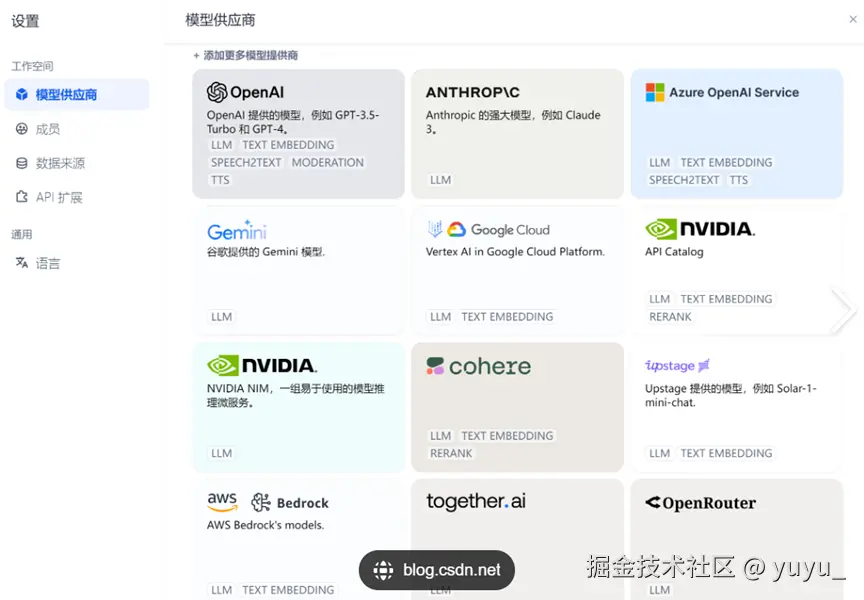Image resolution: width=864 pixels, height=600 pixels.
Task: Go to 数据来源 data source settings
Action: (60, 163)
